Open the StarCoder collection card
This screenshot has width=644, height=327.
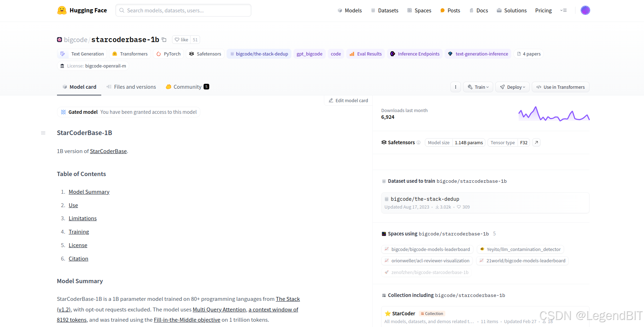point(485,317)
